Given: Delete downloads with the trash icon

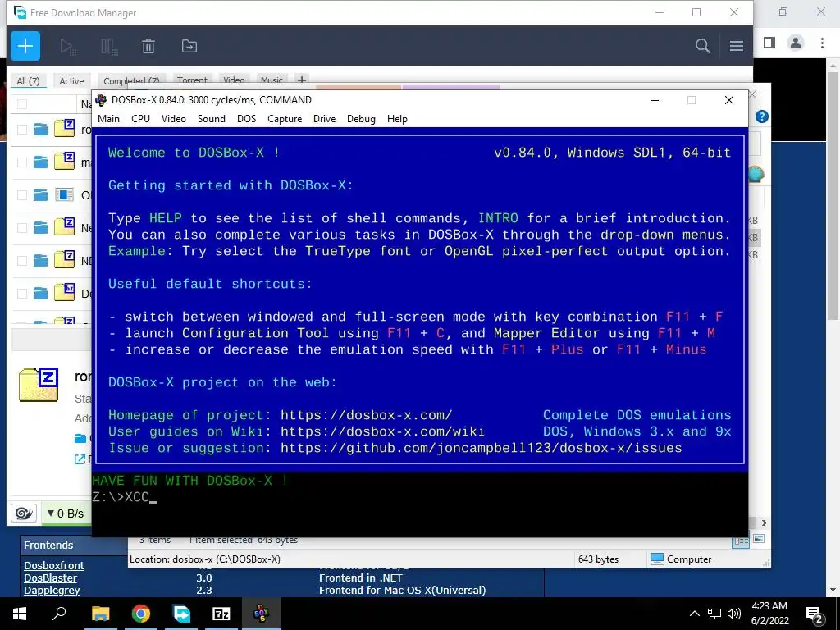Looking at the screenshot, I should click(x=148, y=47).
